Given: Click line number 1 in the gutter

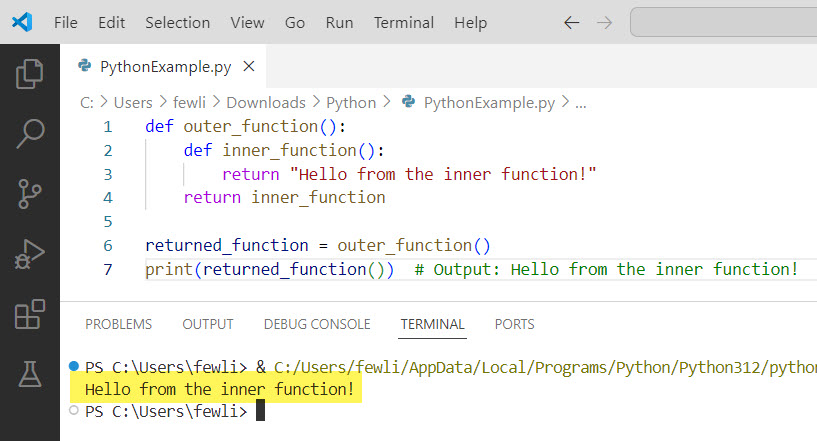Looking at the screenshot, I should [x=108, y=127].
